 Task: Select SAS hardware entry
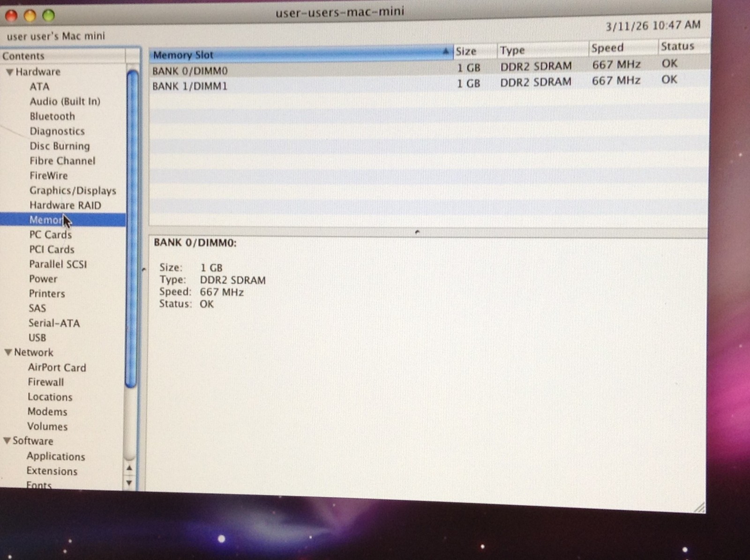pyautogui.click(x=37, y=308)
